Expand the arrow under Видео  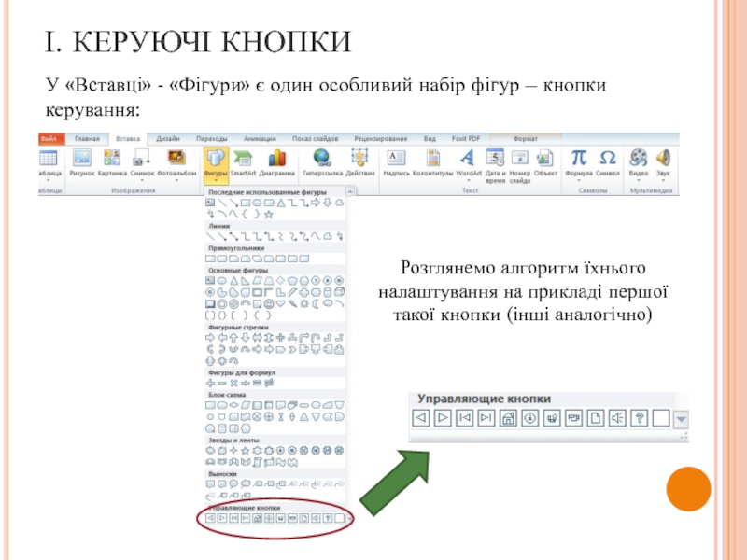tap(639, 181)
